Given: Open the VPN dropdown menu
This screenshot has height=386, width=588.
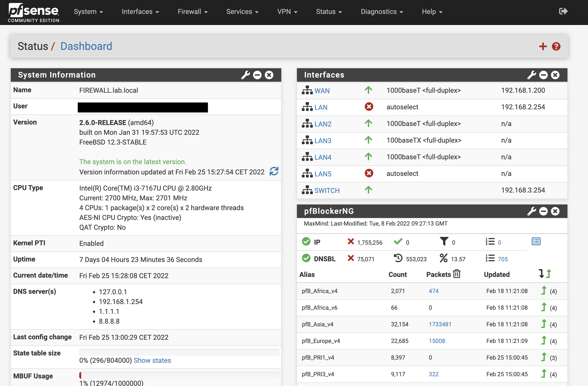Looking at the screenshot, I should pos(287,11).
